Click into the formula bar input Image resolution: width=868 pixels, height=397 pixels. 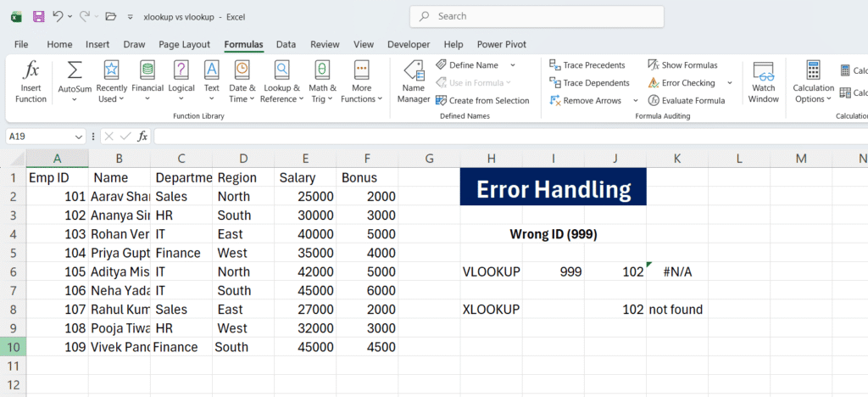coord(510,137)
